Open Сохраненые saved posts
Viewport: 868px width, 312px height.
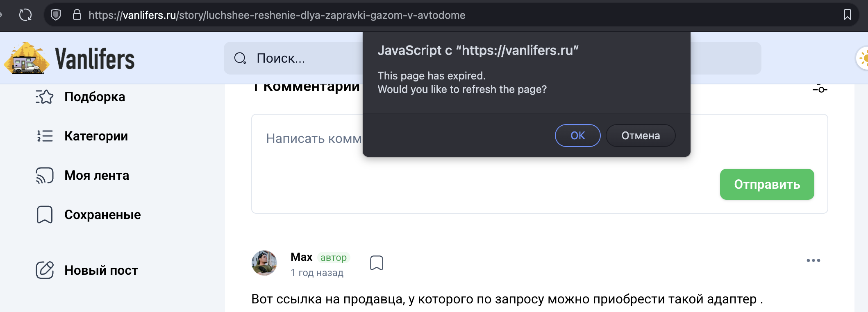point(102,215)
